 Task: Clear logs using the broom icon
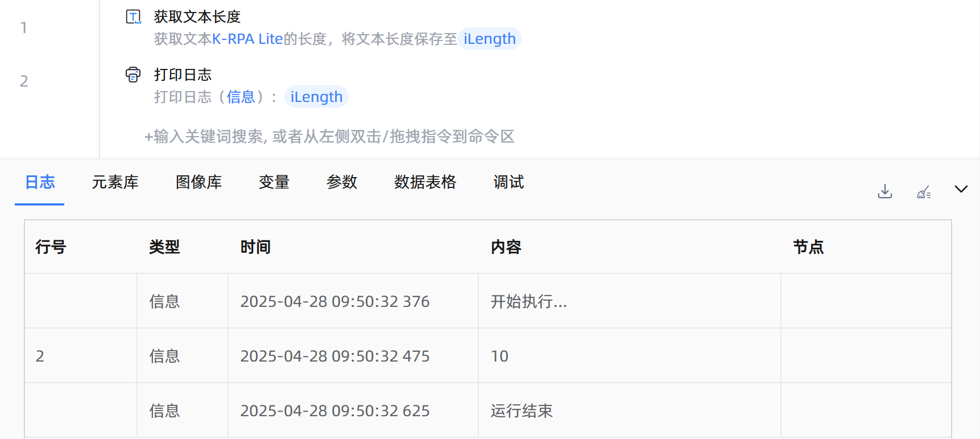(x=924, y=192)
